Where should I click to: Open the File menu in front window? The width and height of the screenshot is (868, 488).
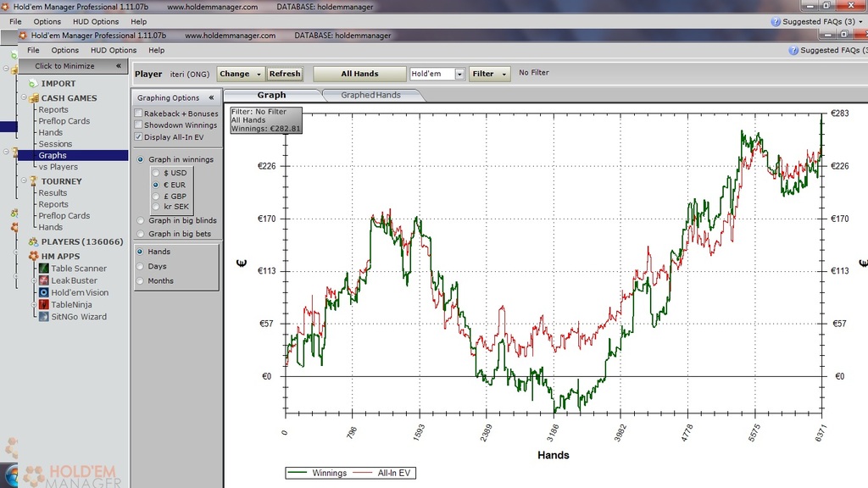click(x=33, y=50)
